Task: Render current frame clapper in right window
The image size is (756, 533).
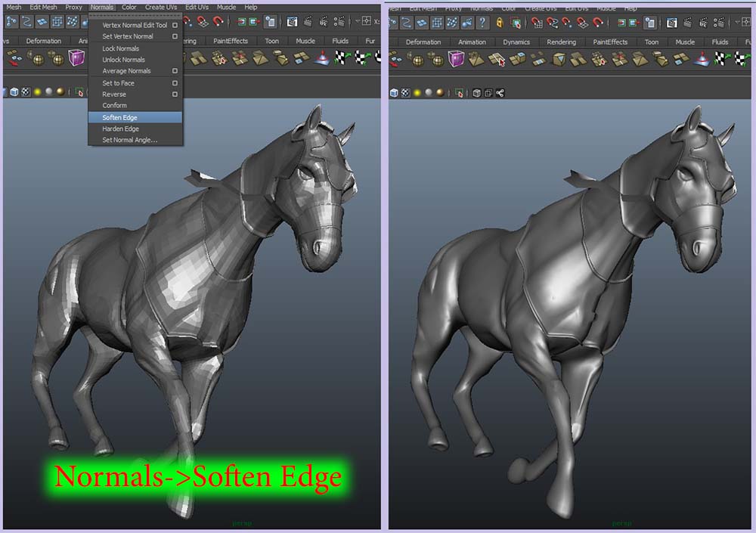Action: pos(687,22)
